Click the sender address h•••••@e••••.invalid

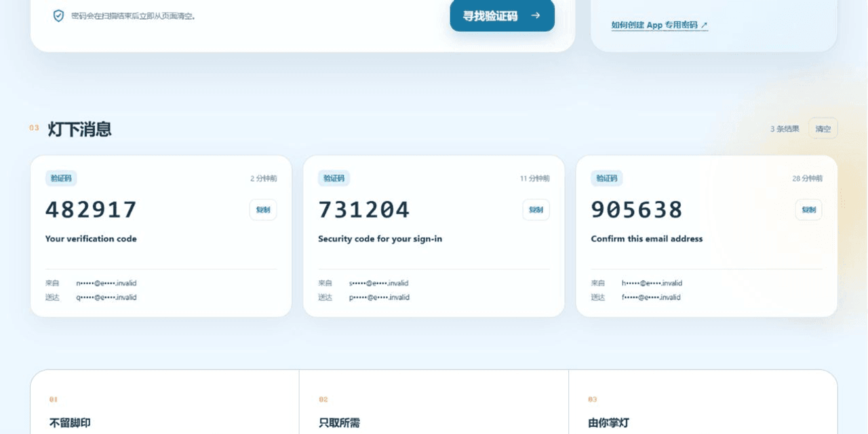(652, 283)
